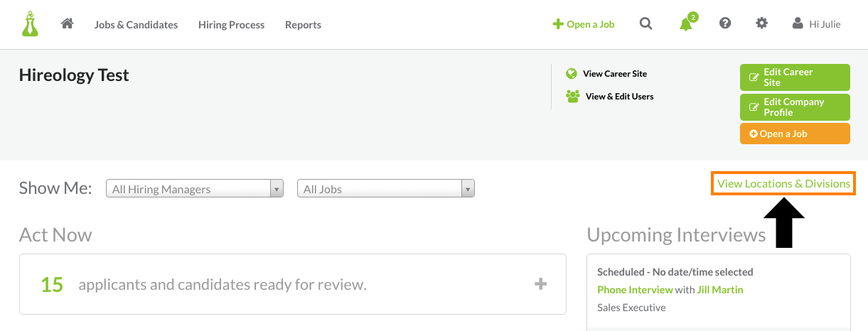The width and height of the screenshot is (868, 331).
Task: Open the Hiring Process menu
Action: point(231,24)
